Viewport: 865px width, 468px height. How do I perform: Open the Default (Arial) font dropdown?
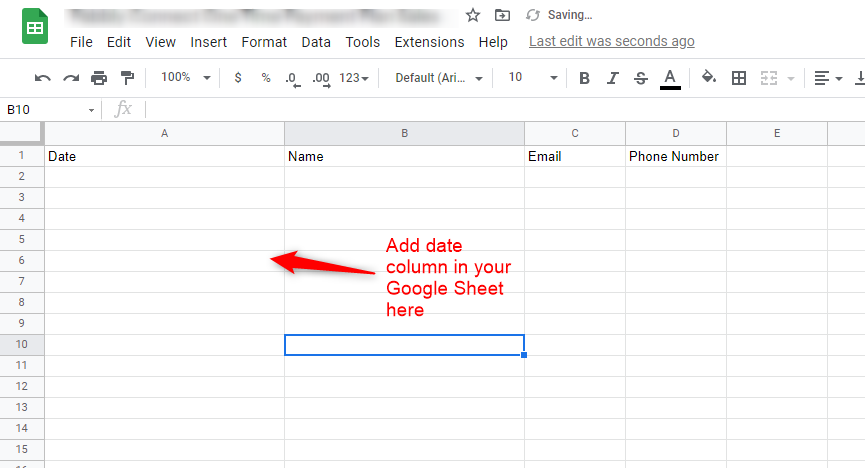439,78
